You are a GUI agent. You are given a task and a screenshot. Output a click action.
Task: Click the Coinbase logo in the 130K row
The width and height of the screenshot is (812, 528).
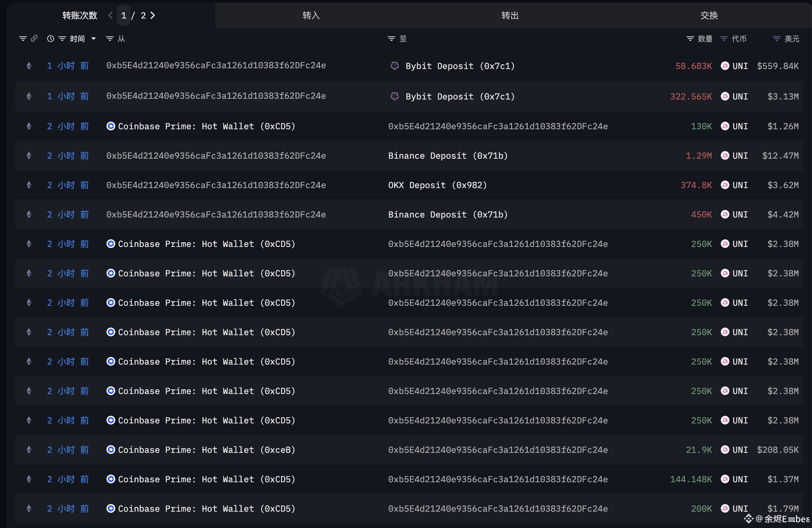tap(111, 126)
